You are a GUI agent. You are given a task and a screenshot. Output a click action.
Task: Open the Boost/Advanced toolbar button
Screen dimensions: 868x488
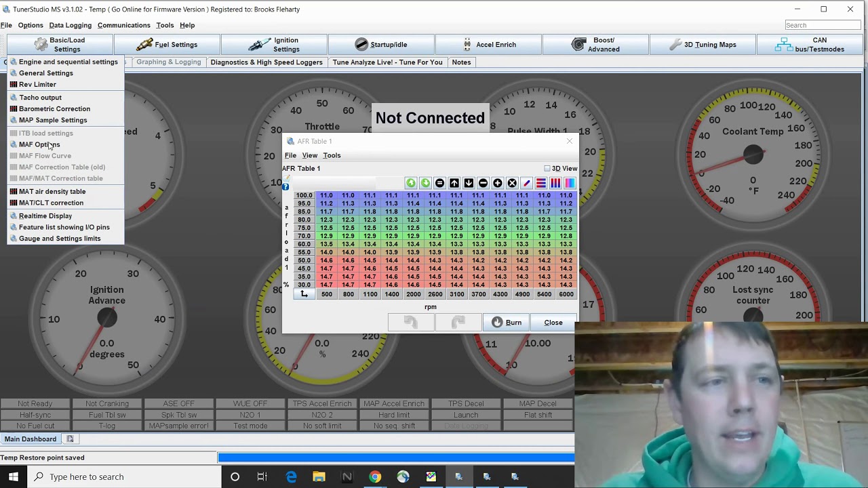coord(595,45)
